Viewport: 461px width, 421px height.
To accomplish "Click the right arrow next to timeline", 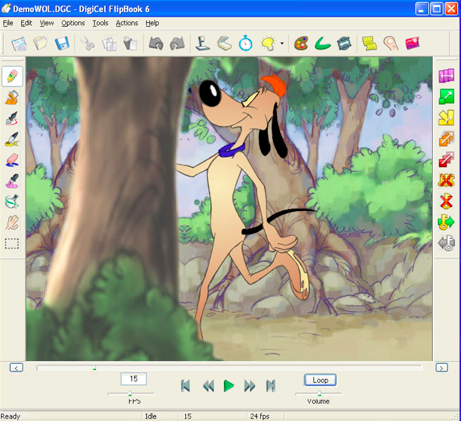I will [x=442, y=368].
